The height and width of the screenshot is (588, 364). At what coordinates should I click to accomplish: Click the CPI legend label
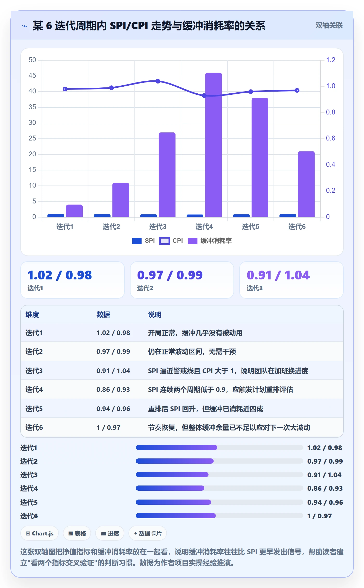point(178,241)
